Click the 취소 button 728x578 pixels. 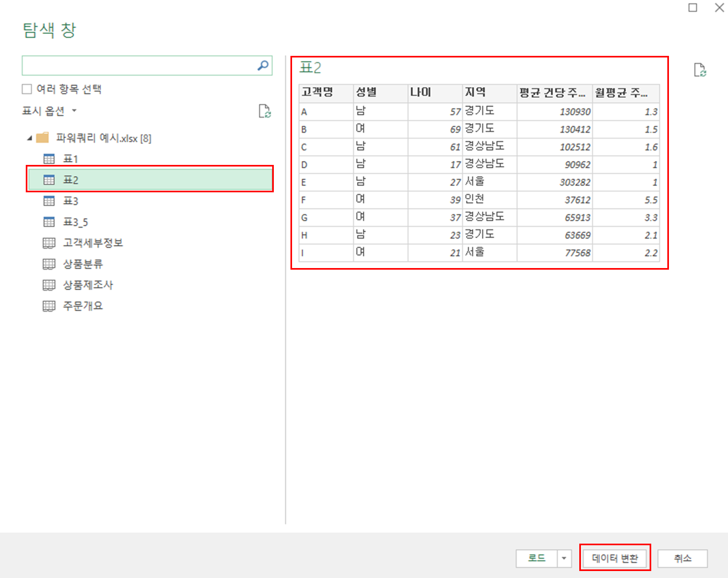point(683,559)
